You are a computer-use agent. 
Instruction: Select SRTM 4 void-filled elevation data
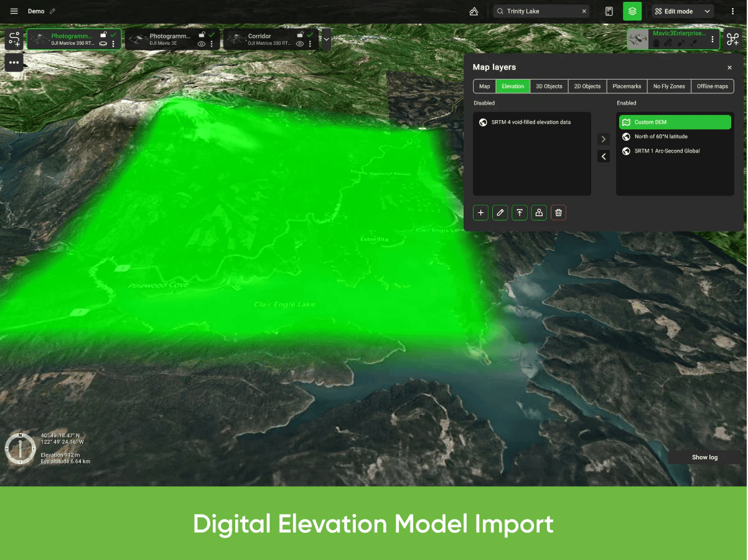coord(530,123)
